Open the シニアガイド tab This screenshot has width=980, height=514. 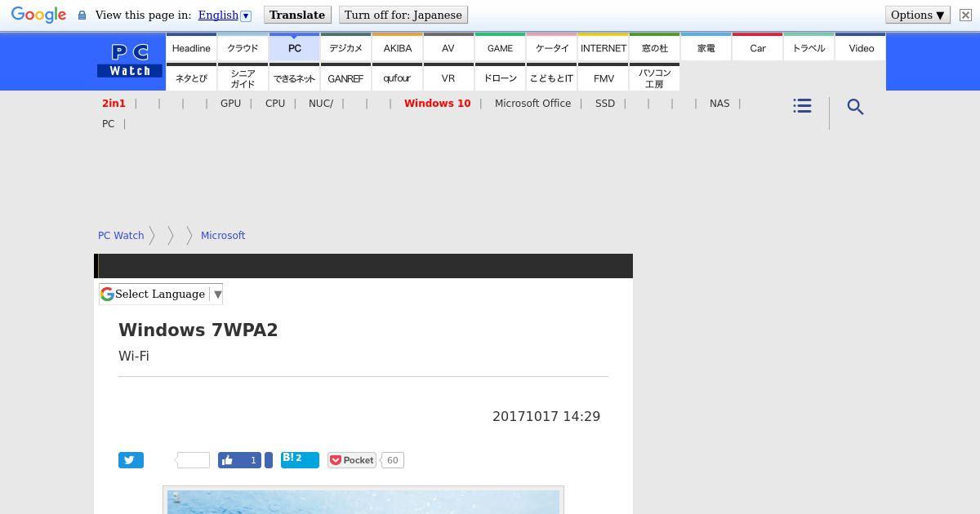tap(243, 78)
